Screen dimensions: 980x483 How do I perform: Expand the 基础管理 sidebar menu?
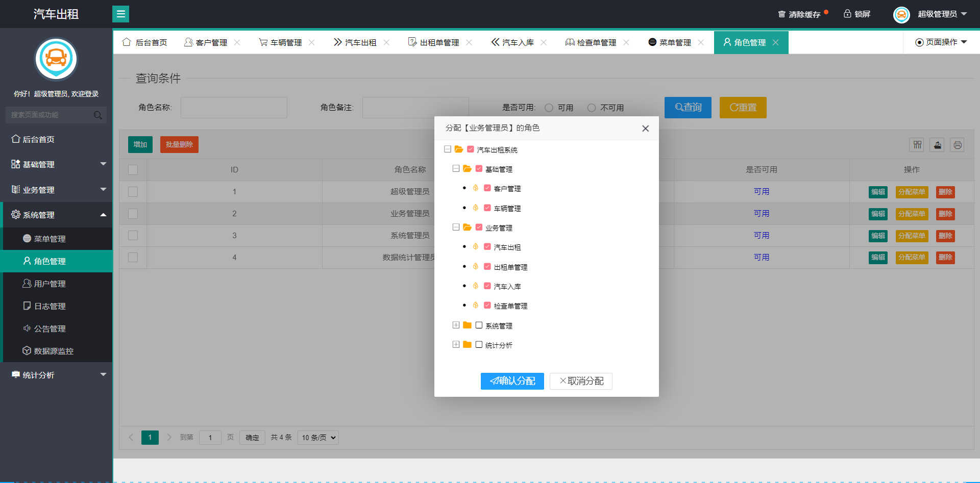(x=56, y=164)
